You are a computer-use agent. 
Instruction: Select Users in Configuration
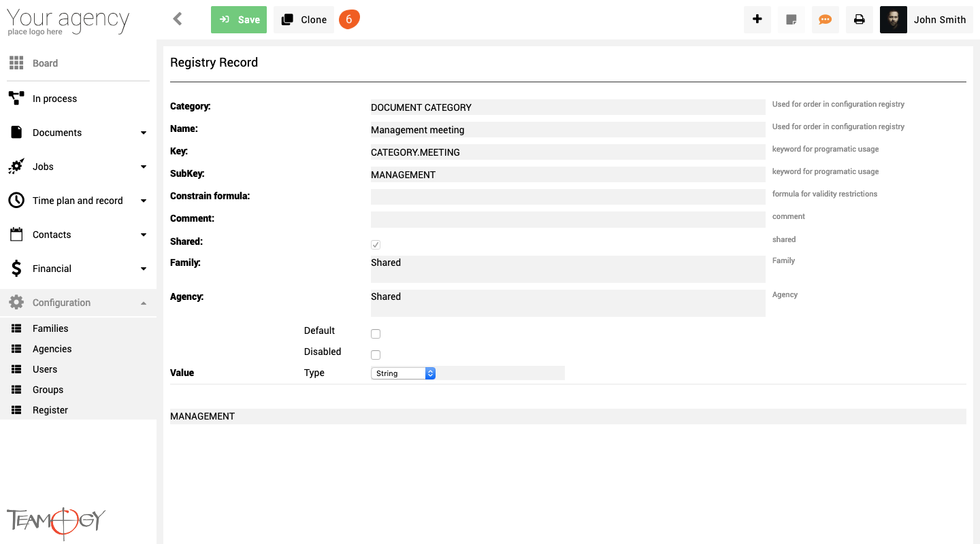[x=45, y=369]
